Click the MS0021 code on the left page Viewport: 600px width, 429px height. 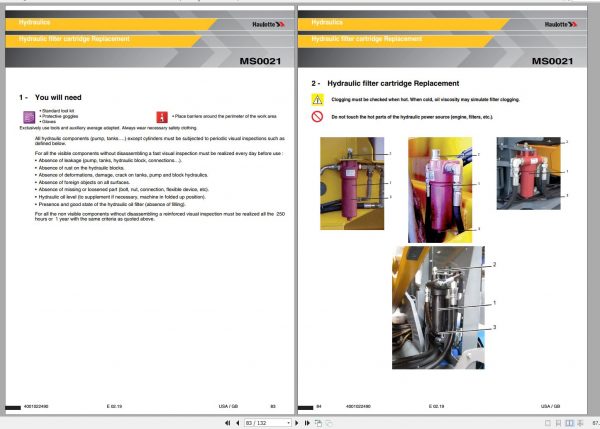(260, 61)
